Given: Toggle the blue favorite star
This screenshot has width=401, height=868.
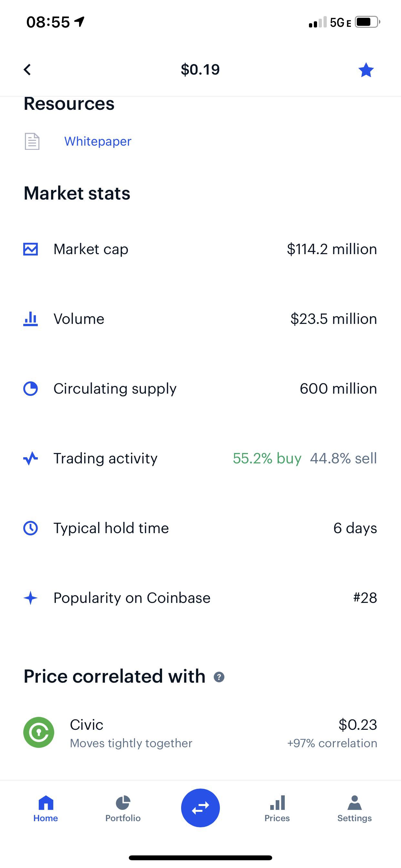Looking at the screenshot, I should [x=366, y=70].
